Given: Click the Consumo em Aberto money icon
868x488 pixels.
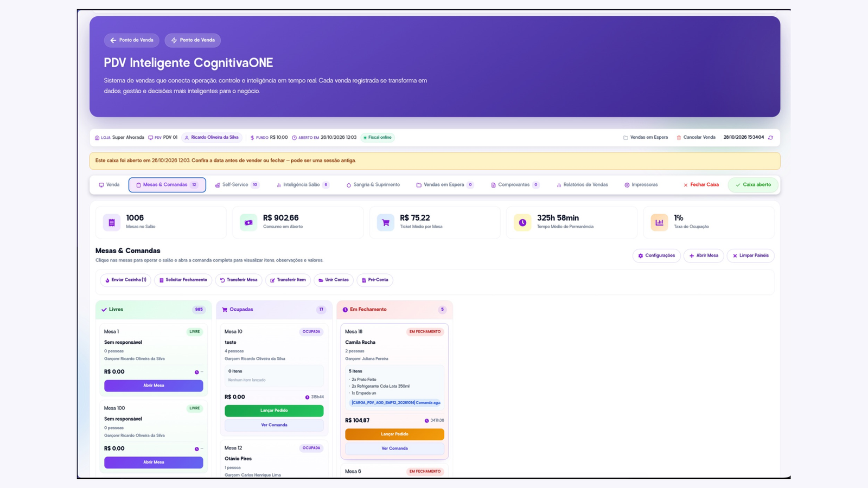Looking at the screenshot, I should click(248, 222).
